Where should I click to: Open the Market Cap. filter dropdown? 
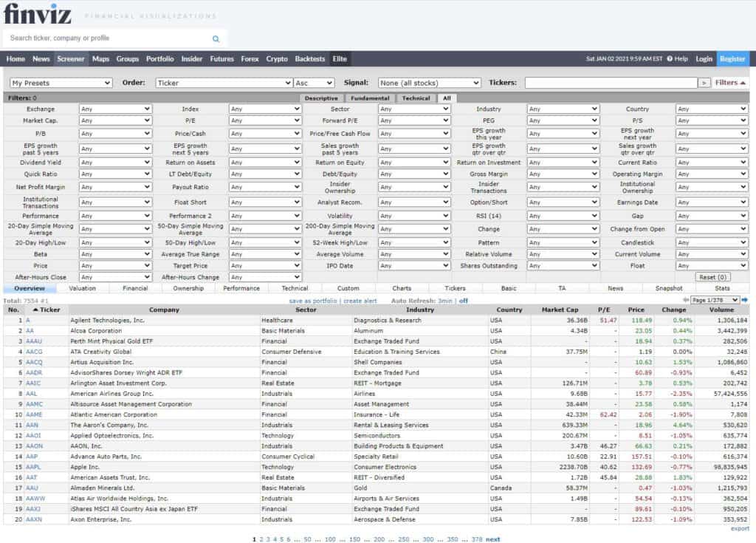(115, 120)
